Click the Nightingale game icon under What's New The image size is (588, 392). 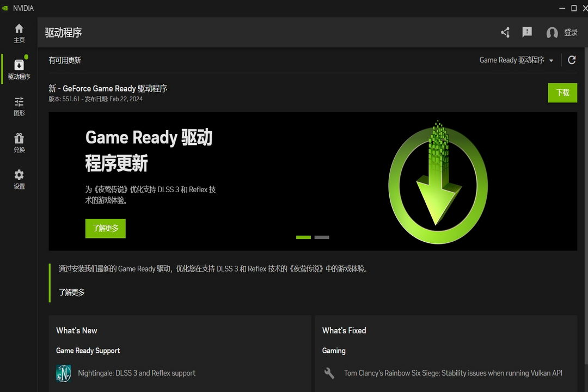point(64,373)
